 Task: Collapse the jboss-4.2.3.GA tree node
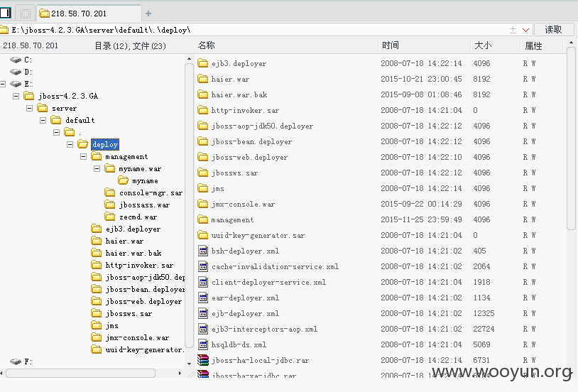point(16,96)
